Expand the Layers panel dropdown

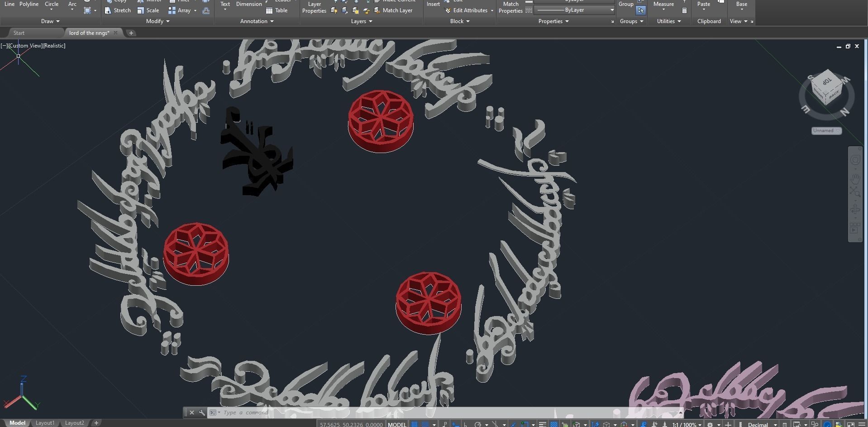click(362, 21)
